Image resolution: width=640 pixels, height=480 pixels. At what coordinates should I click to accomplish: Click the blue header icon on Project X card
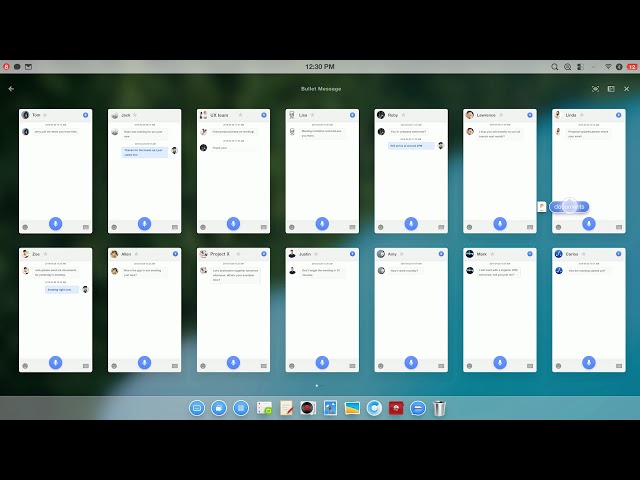click(x=263, y=254)
